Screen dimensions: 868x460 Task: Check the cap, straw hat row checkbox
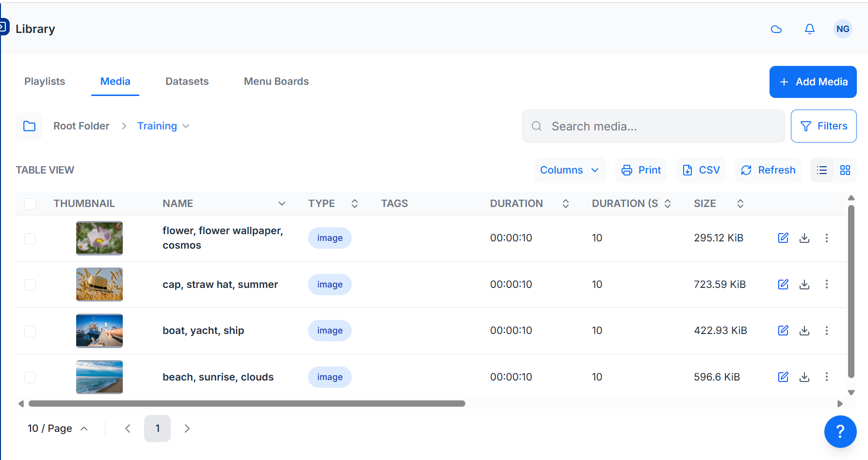coord(30,285)
